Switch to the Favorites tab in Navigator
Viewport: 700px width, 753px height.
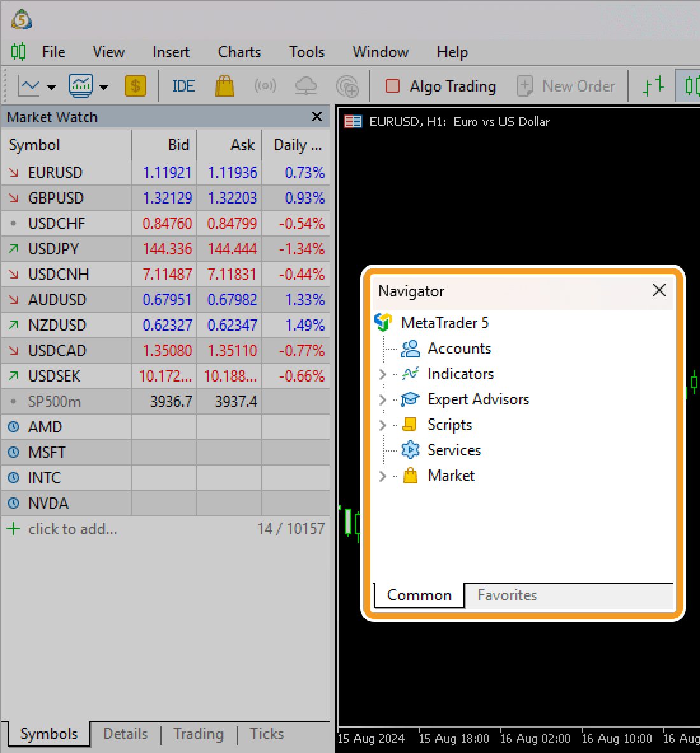(507, 595)
